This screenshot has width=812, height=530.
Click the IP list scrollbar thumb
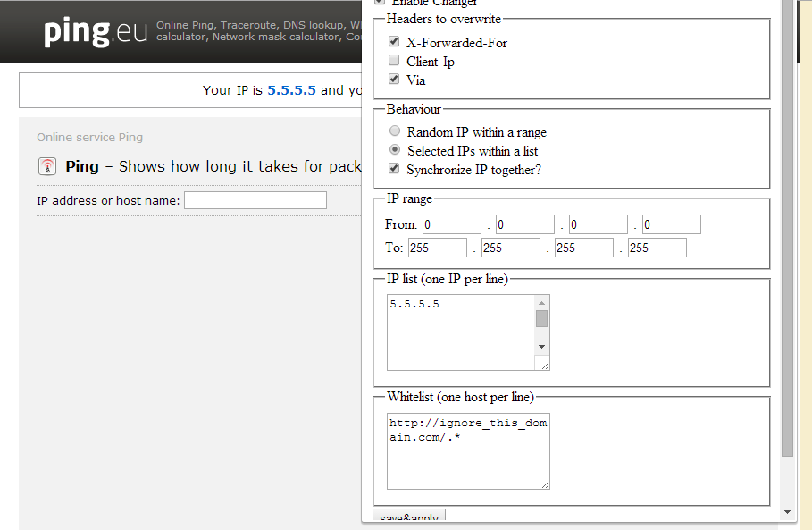click(x=541, y=318)
